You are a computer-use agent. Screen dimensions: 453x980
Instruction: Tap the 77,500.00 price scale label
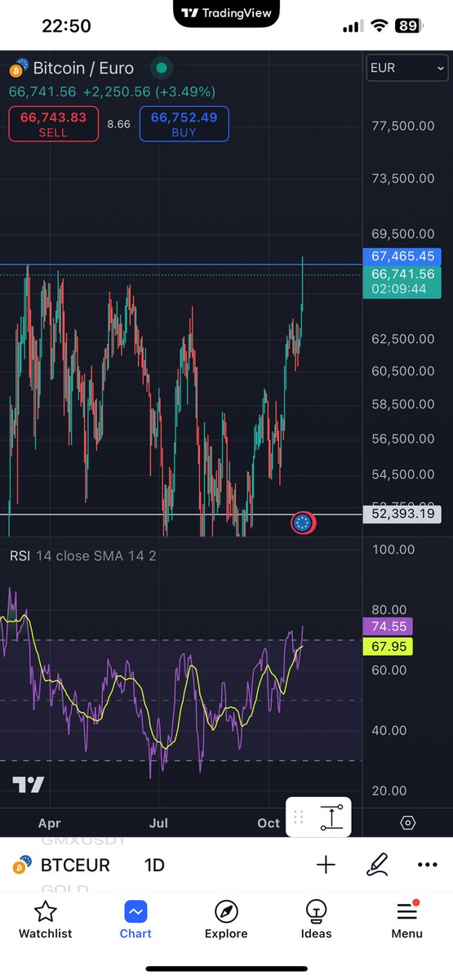point(402,126)
